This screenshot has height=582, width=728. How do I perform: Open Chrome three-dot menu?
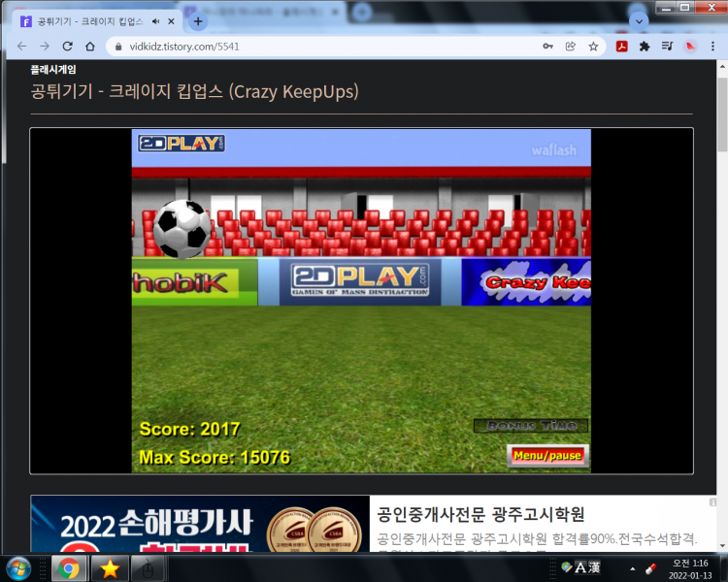click(712, 47)
